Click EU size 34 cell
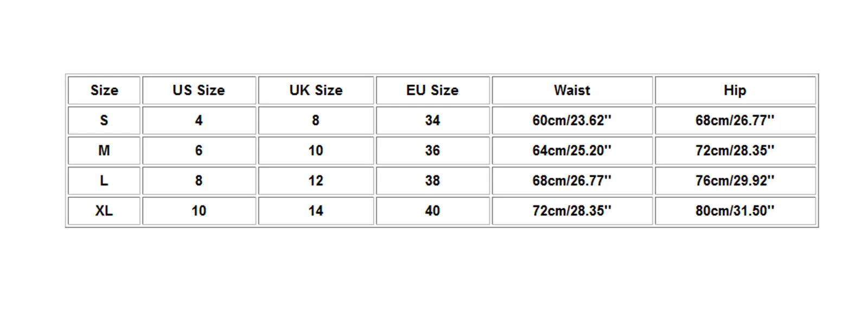 point(432,120)
